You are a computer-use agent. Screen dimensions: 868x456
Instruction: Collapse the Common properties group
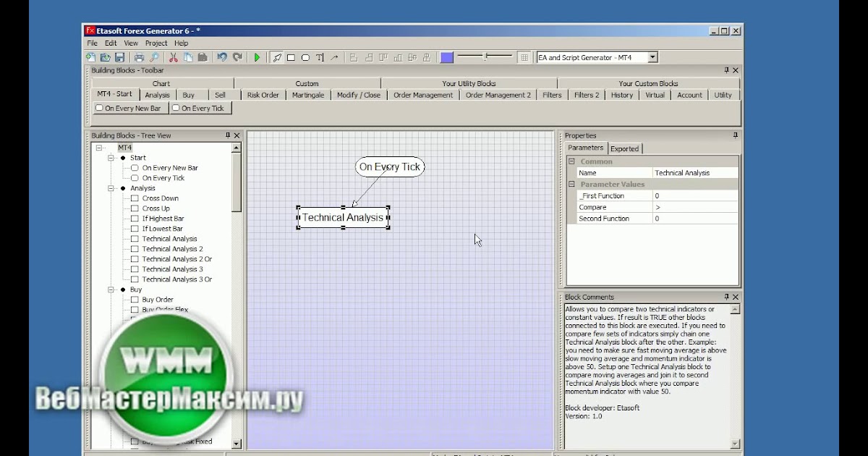571,161
